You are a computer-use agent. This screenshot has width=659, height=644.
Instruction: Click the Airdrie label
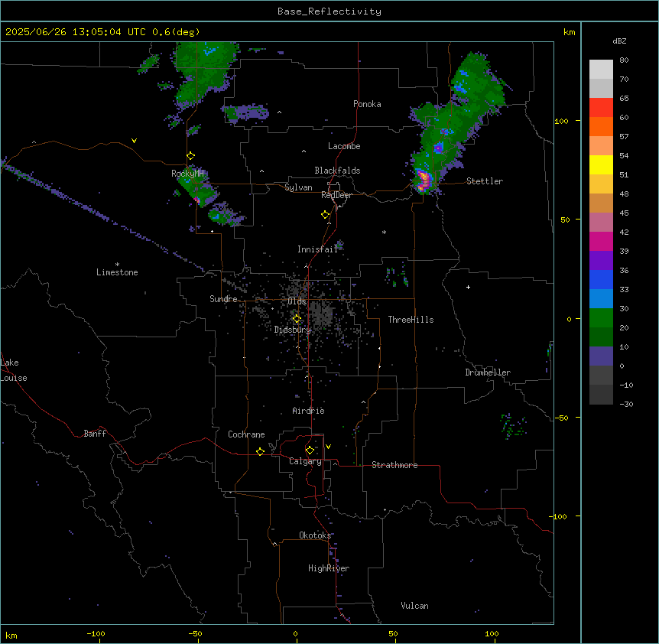[x=308, y=411]
